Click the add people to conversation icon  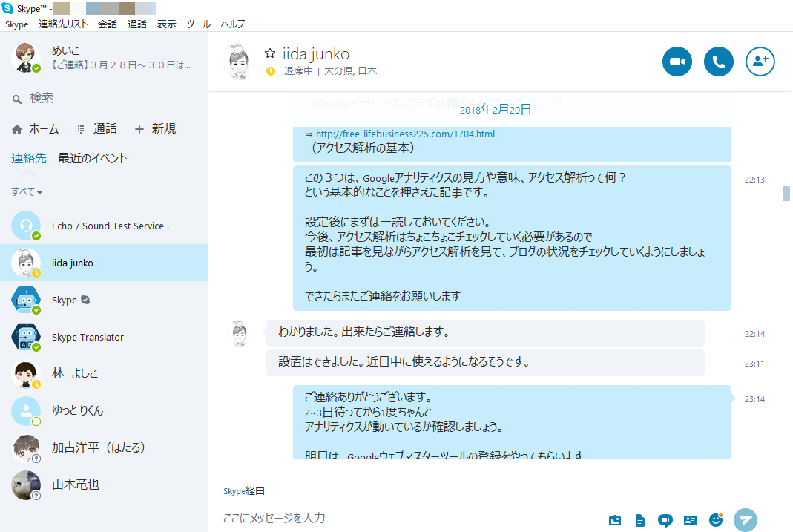point(760,62)
